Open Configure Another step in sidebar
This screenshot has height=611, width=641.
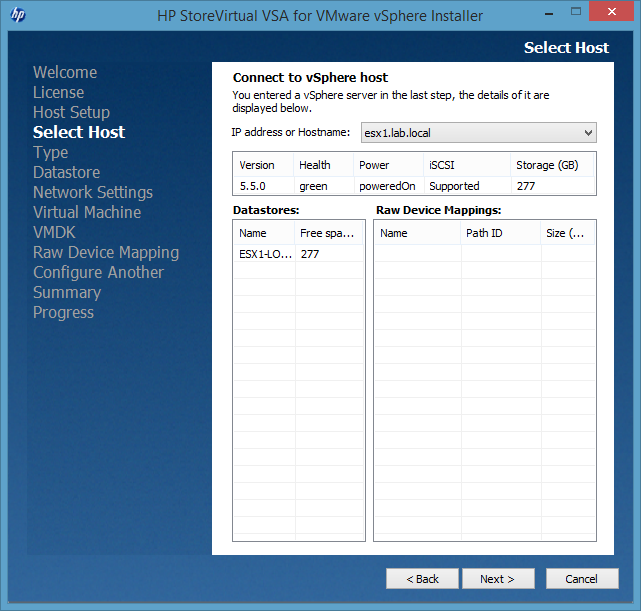tap(99, 273)
